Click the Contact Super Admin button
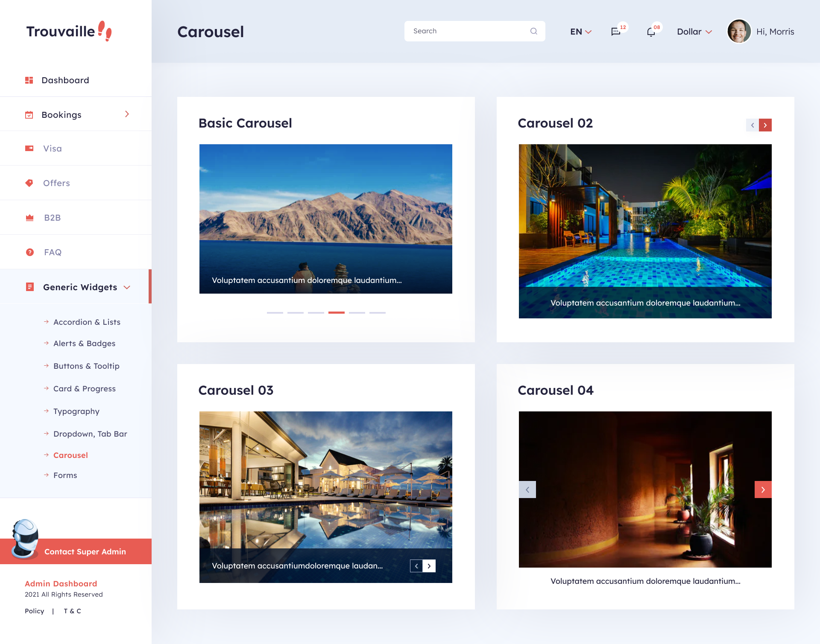This screenshot has width=820, height=644. [x=85, y=551]
